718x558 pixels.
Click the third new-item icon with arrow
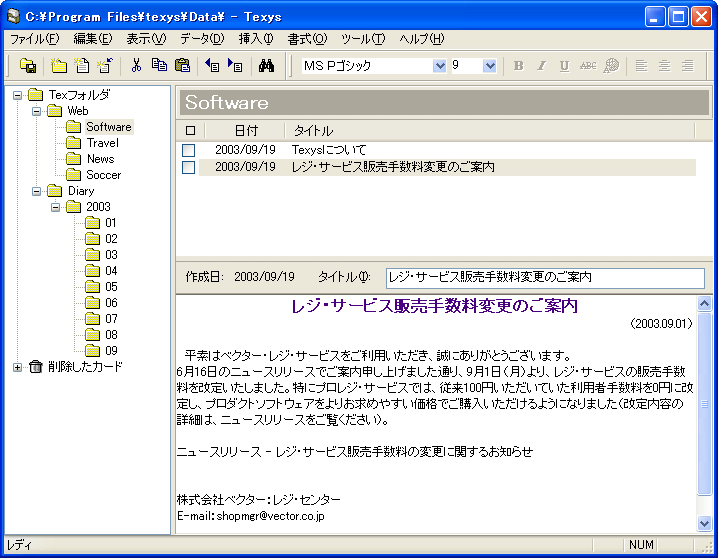105,65
